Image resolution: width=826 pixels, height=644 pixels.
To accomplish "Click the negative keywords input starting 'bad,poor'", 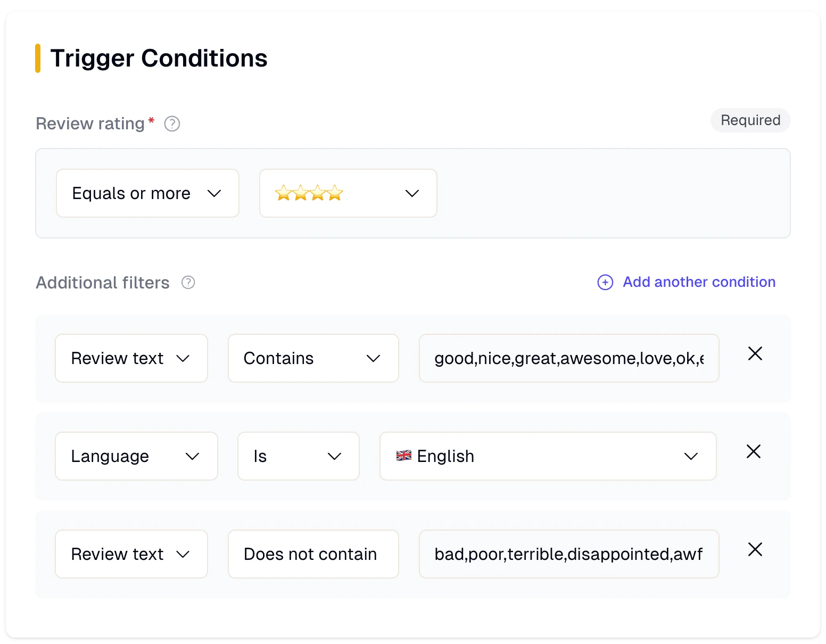I will pyautogui.click(x=569, y=554).
